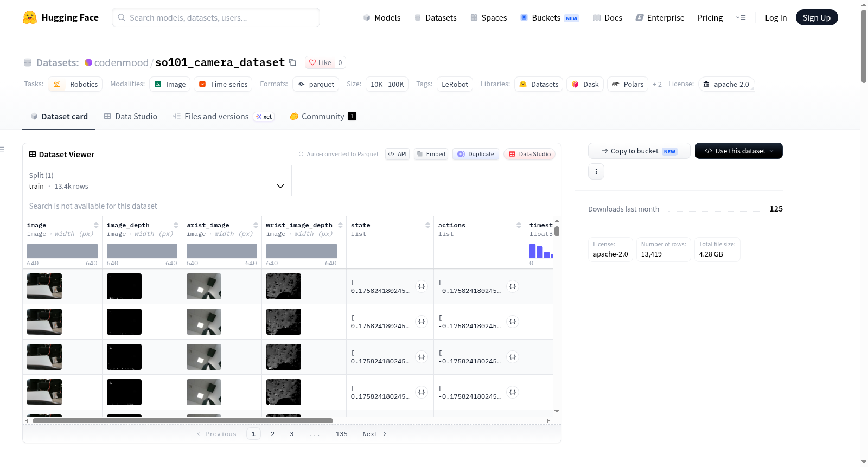Open the Hugging Face home logo

tap(61, 17)
